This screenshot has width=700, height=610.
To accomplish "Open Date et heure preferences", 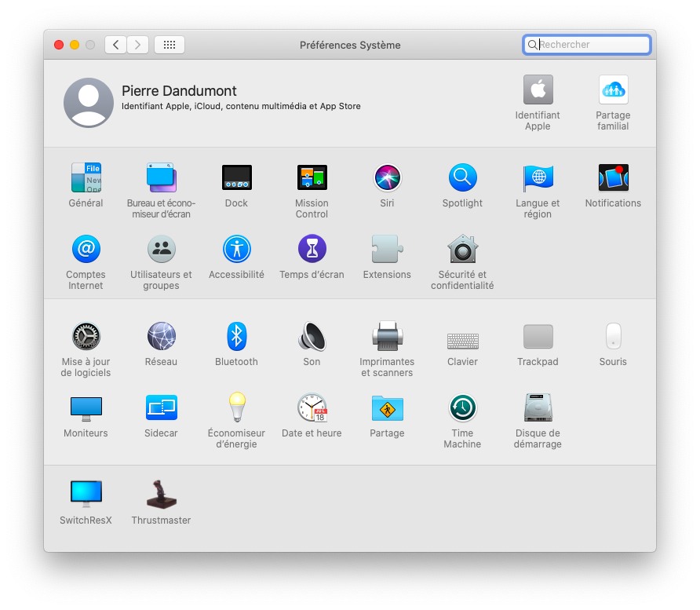I will coord(312,407).
